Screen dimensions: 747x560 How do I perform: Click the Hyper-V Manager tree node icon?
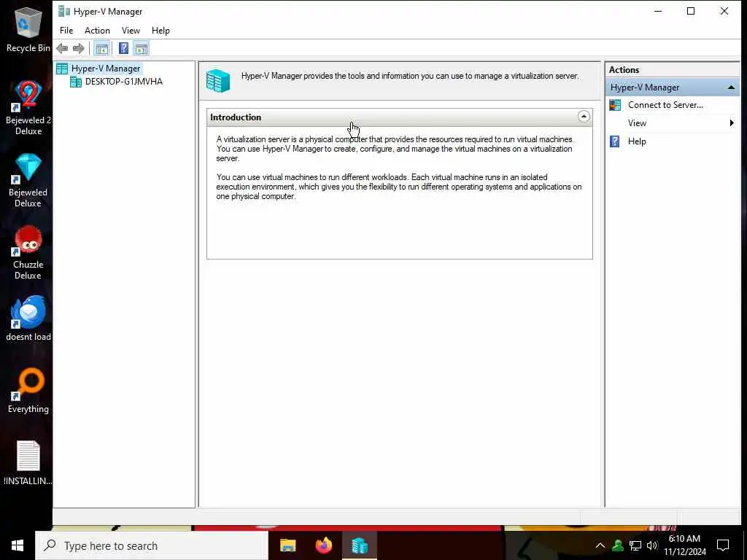pyautogui.click(x=62, y=69)
